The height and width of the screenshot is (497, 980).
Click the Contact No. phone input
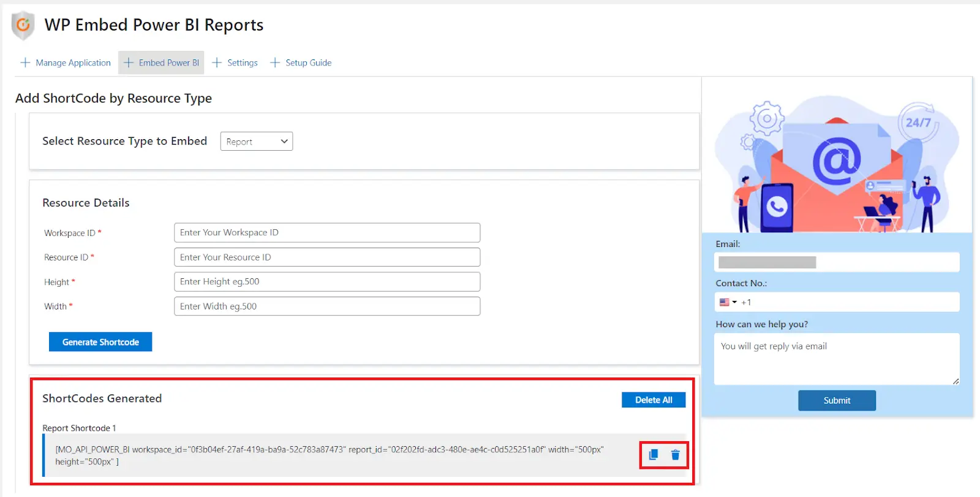click(837, 302)
